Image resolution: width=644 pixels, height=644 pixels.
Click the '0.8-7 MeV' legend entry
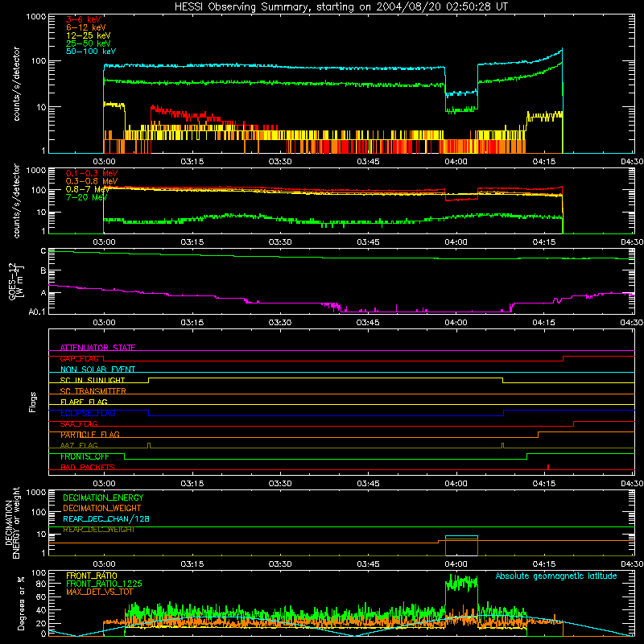[88, 189]
